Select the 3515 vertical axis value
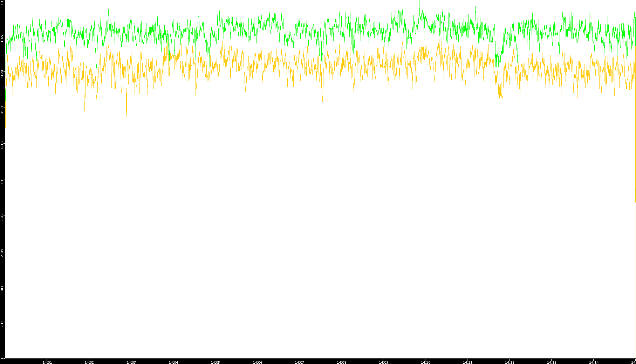This screenshot has height=364, width=636. 2,181
